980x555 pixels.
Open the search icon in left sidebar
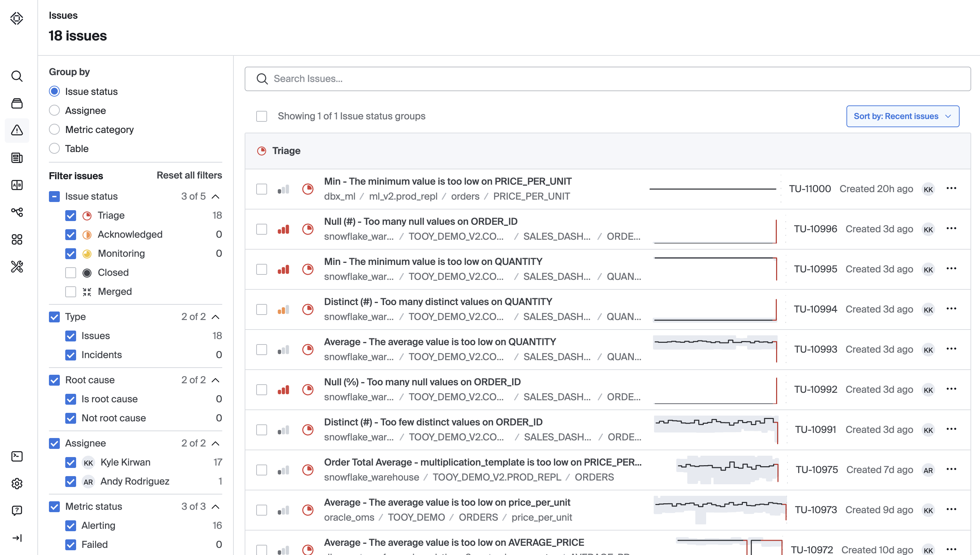pos(17,76)
